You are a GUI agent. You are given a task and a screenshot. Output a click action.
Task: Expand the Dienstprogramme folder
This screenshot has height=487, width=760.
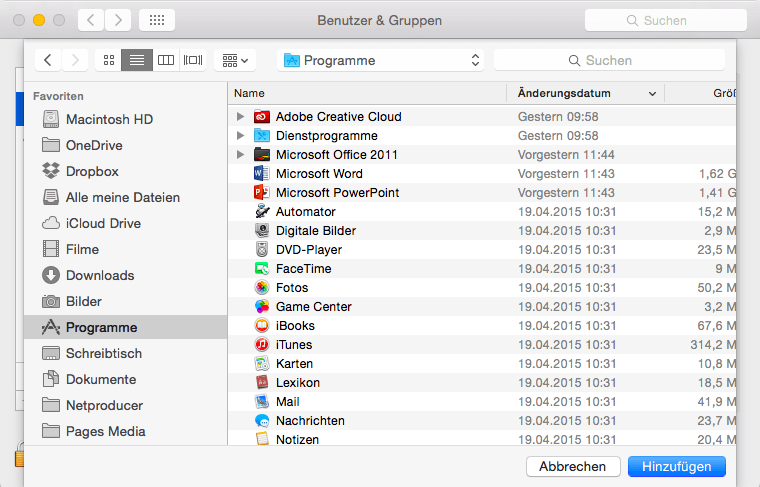[x=240, y=136]
